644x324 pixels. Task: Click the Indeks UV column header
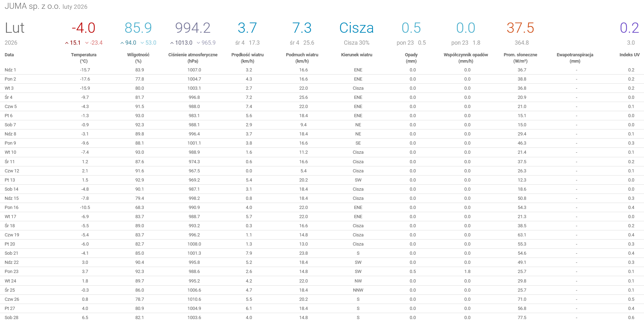[629, 55]
